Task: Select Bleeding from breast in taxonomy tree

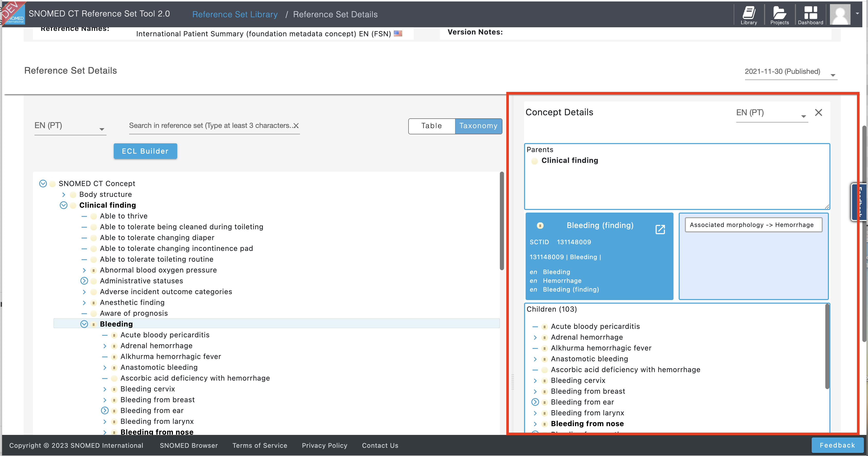Action: click(x=158, y=400)
